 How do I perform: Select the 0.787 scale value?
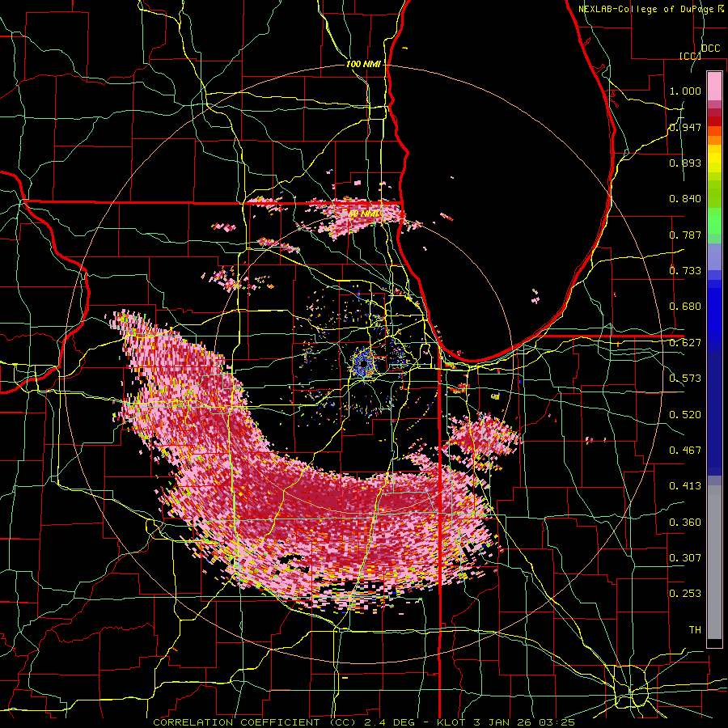[x=685, y=235]
